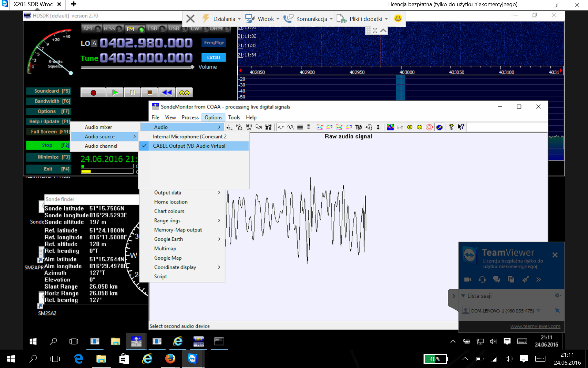Click the yellow loop playback button in HDSDR
The image size is (588, 368).
point(184,93)
